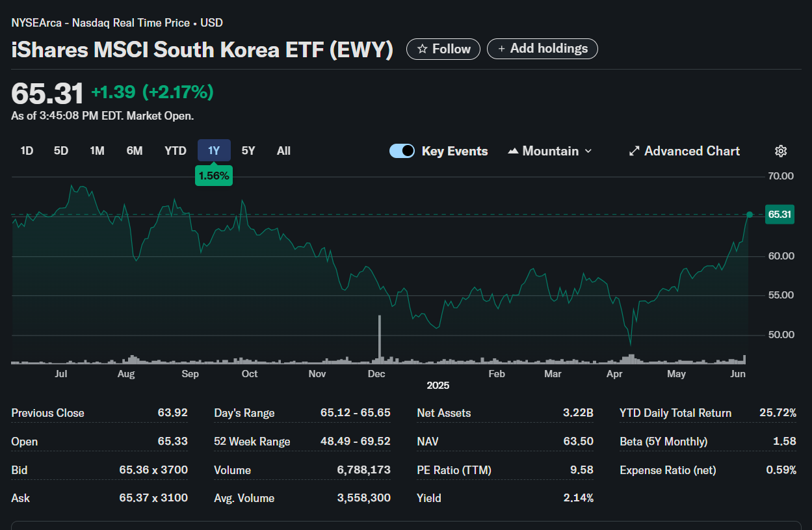Click the Oct x-axis label
The height and width of the screenshot is (530, 812).
(x=250, y=374)
